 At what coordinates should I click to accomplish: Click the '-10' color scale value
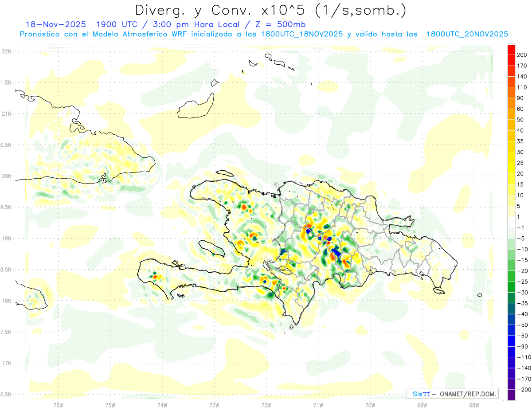point(522,249)
